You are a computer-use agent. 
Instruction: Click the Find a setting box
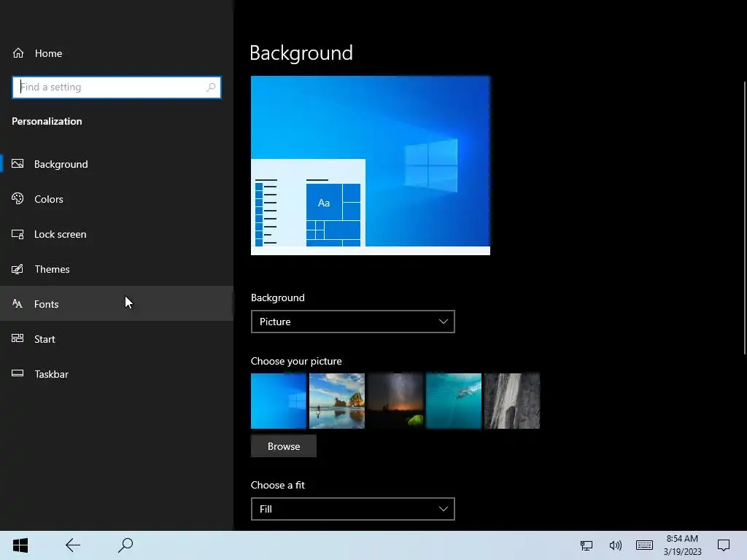click(117, 87)
